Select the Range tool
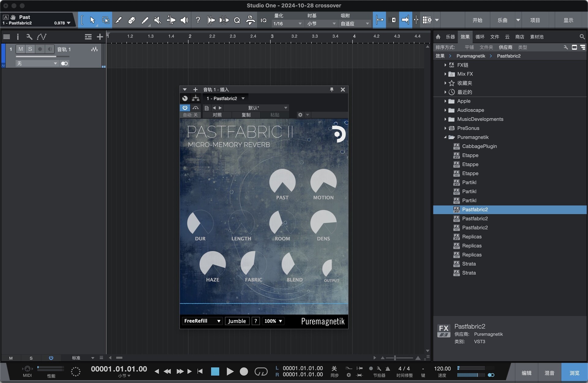 point(106,20)
